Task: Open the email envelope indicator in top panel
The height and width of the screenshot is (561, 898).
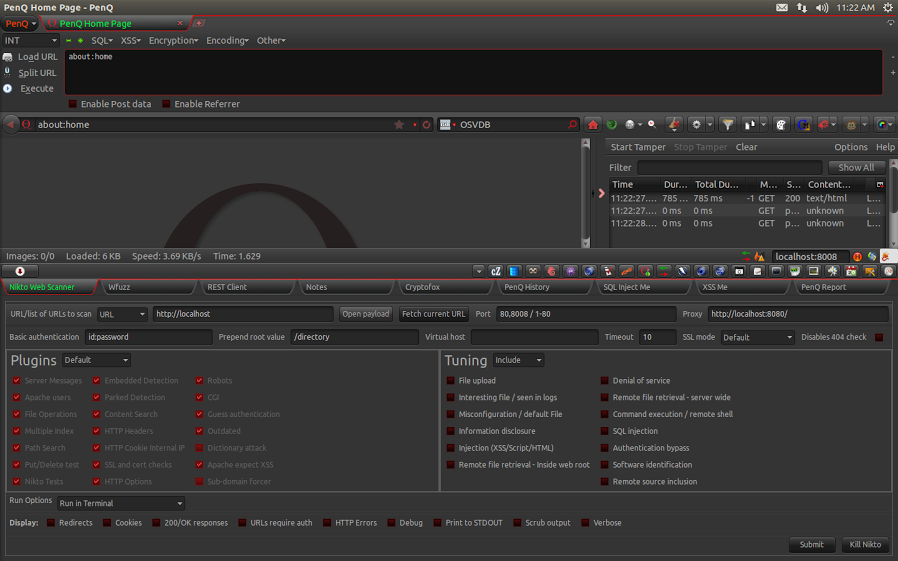Action: click(782, 7)
